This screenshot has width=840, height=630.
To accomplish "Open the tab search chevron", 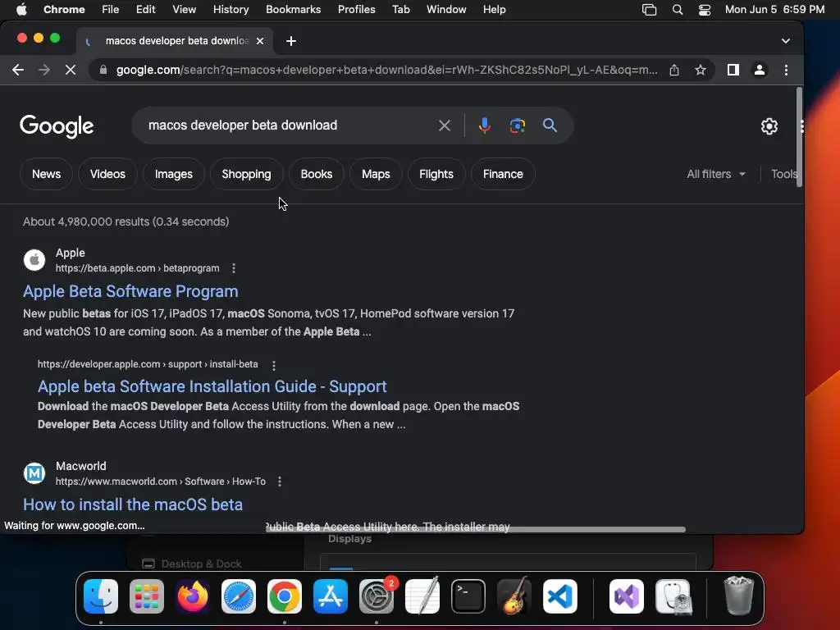I will coord(785,41).
